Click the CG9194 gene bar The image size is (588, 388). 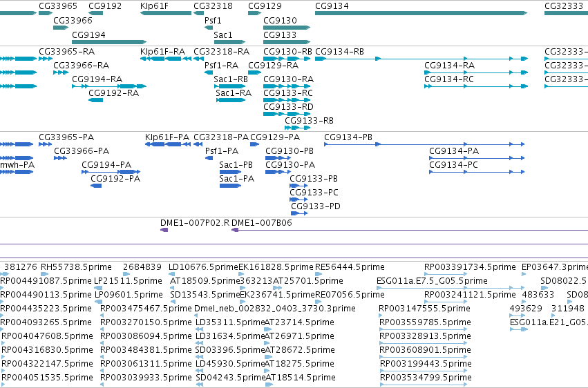(108, 42)
